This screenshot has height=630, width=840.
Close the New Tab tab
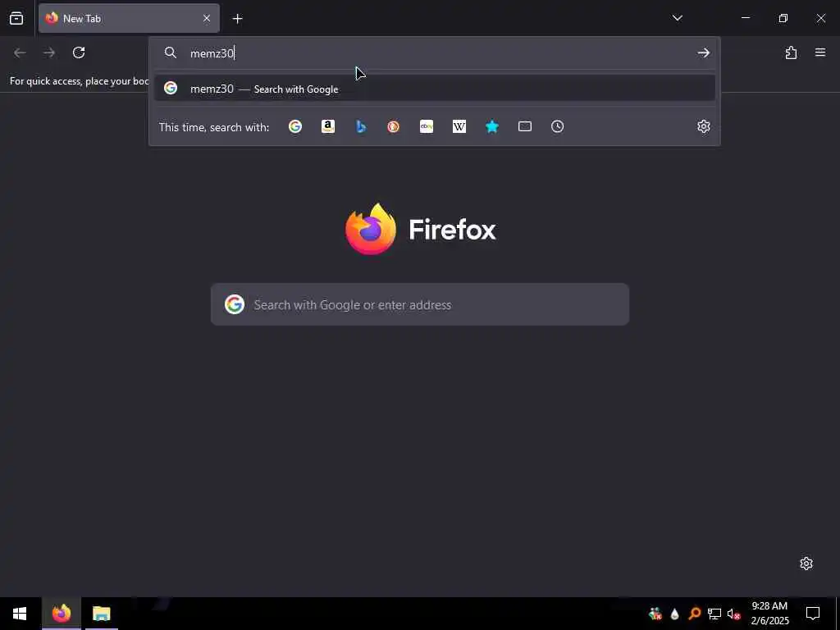[207, 18]
